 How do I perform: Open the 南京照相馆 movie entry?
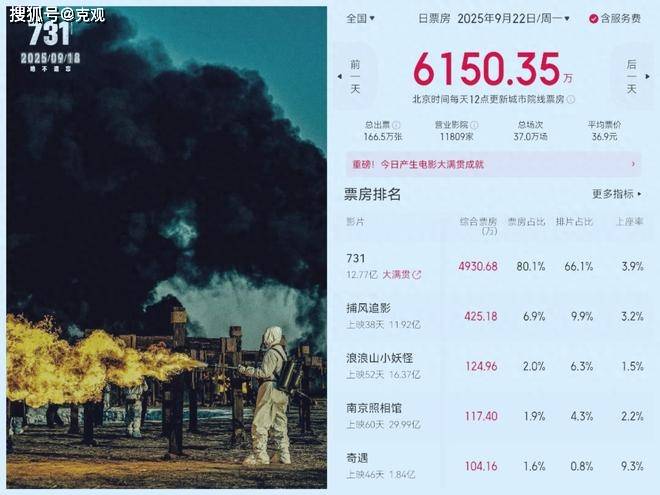(495, 416)
